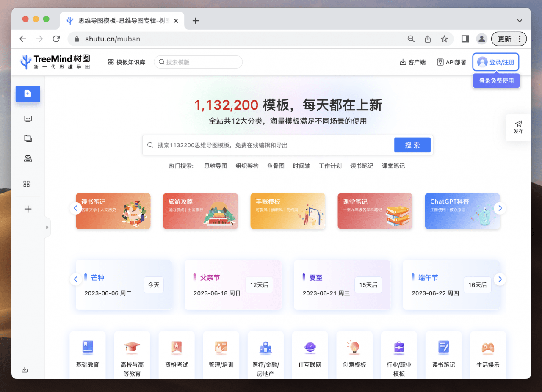Screen dimensions: 542x392
Task: Click the next arrow on the banner carousel
Action: (500, 208)
